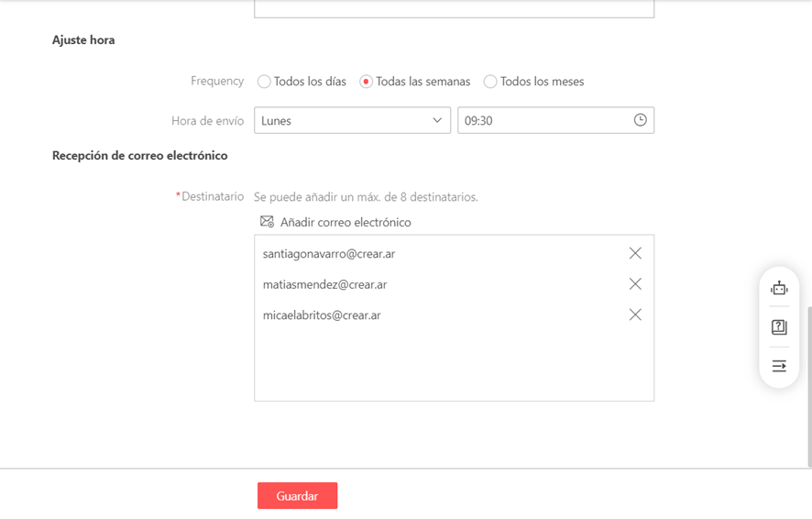
Task: Open the help manual icon
Action: click(779, 327)
